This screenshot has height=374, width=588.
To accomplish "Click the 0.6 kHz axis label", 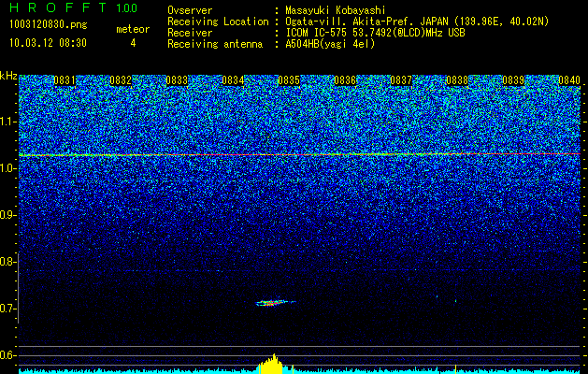I will click(x=7, y=355).
